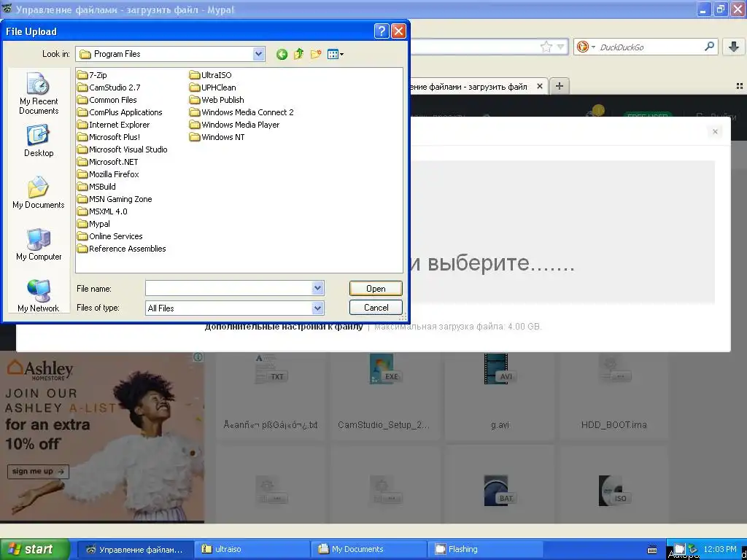Select the MSBuild folder
Viewport: 747px width, 560px height.
96,187
